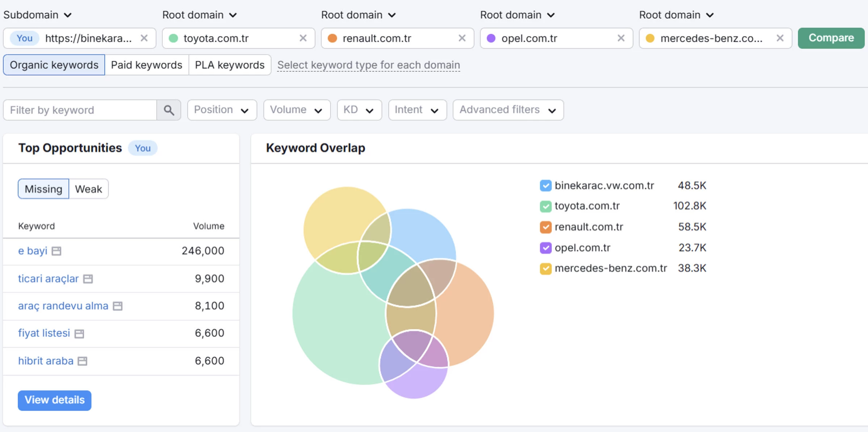Open the 'hibrit araba' keyword link

pyautogui.click(x=46, y=361)
